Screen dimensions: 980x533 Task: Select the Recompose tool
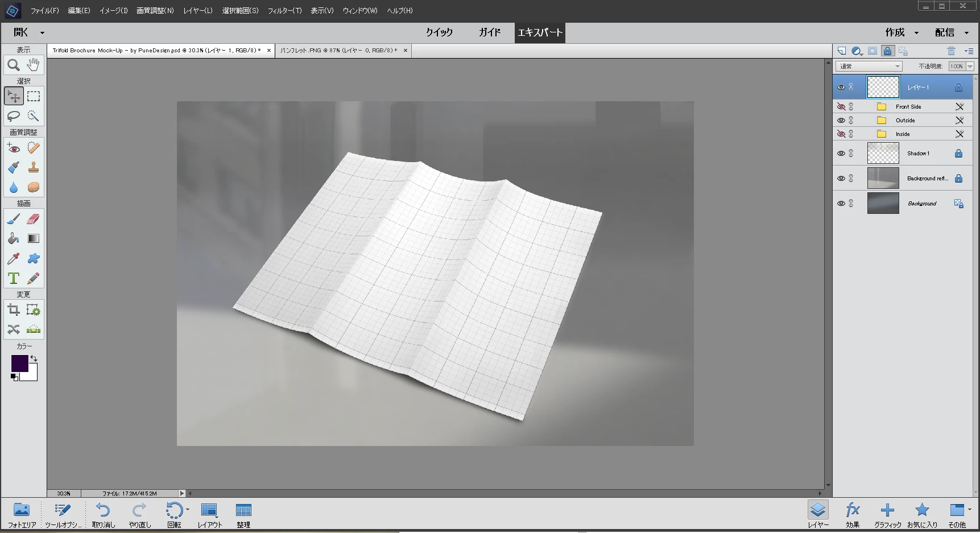(x=34, y=310)
